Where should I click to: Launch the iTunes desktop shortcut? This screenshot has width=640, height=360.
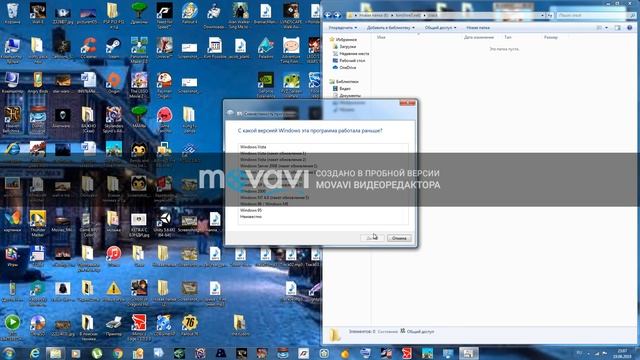coord(113,256)
